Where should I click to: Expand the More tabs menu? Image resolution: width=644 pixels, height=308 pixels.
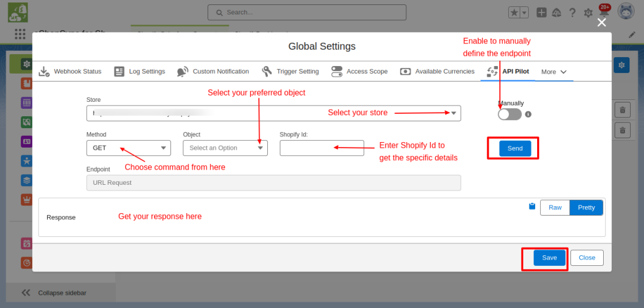tap(554, 72)
